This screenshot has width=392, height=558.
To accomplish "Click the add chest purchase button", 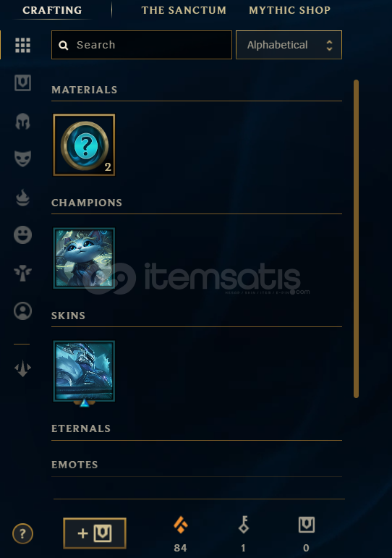I will coord(95,533).
